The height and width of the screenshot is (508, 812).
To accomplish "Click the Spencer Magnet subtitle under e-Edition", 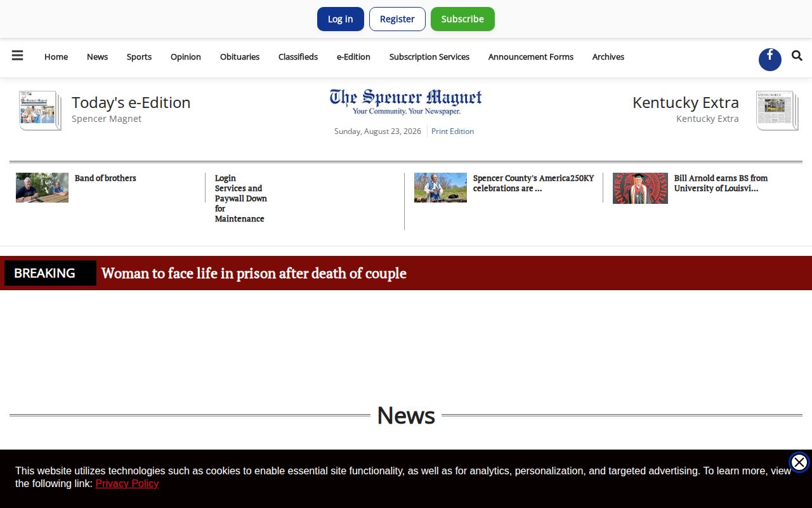I will click(x=107, y=119).
